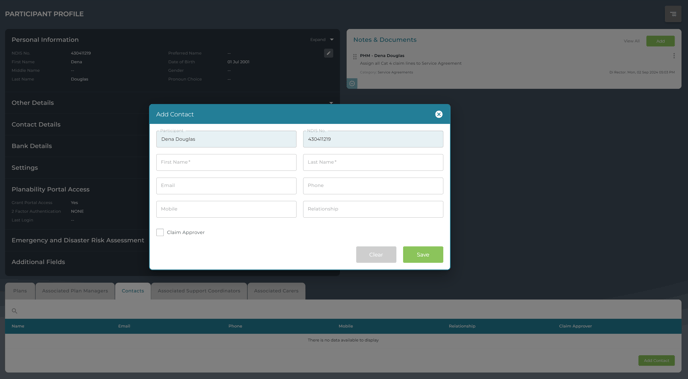The width and height of the screenshot is (688, 379).
Task: Sort by the Name column header
Action: click(18, 326)
